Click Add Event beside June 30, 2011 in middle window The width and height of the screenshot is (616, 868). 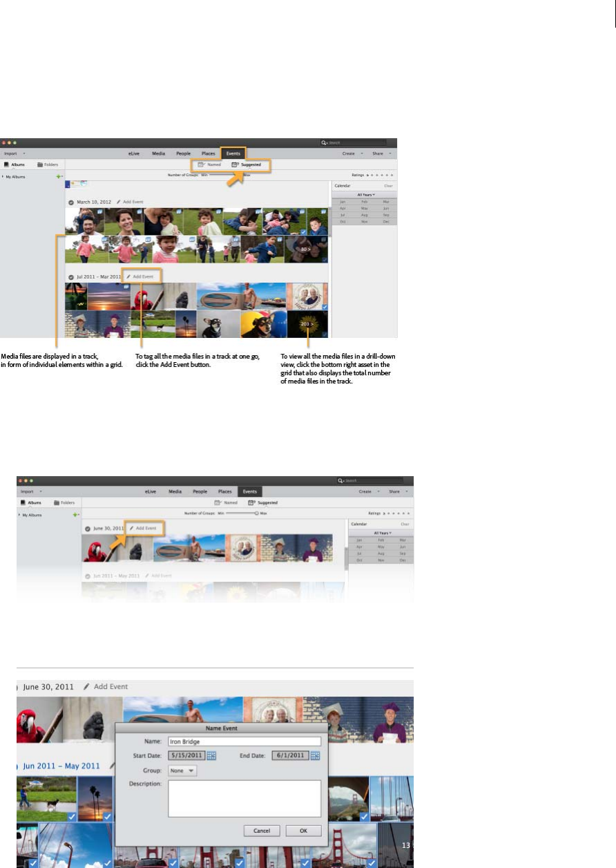tap(143, 529)
